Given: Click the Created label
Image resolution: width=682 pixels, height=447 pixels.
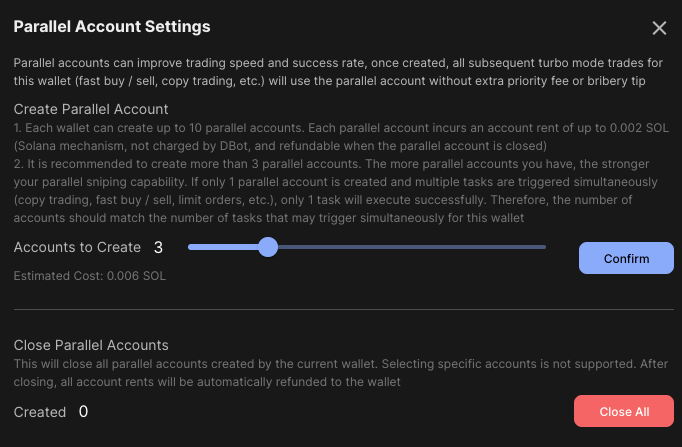Looking at the screenshot, I should click(x=40, y=412).
